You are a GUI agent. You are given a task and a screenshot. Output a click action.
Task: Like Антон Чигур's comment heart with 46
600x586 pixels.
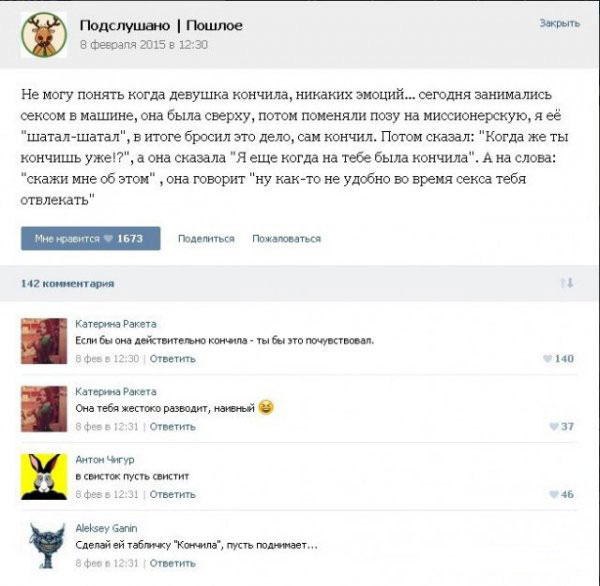click(561, 494)
